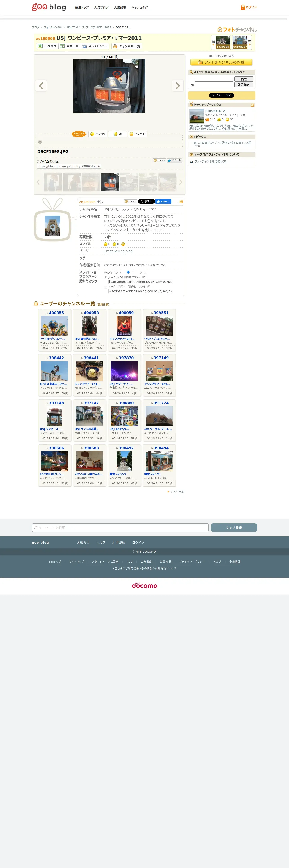The width and height of the screenshot is (289, 868).
Task: Click the ch number input field
Action: [214, 85]
